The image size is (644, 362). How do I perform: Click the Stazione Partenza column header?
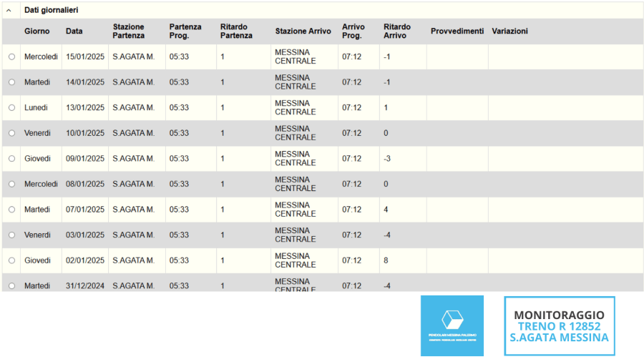[x=129, y=31]
